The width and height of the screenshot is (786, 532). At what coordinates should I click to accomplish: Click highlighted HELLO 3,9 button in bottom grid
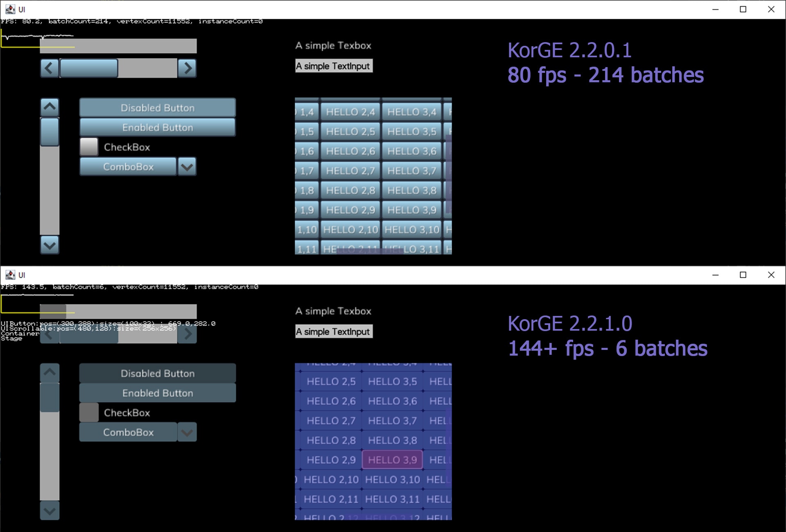coord(393,460)
